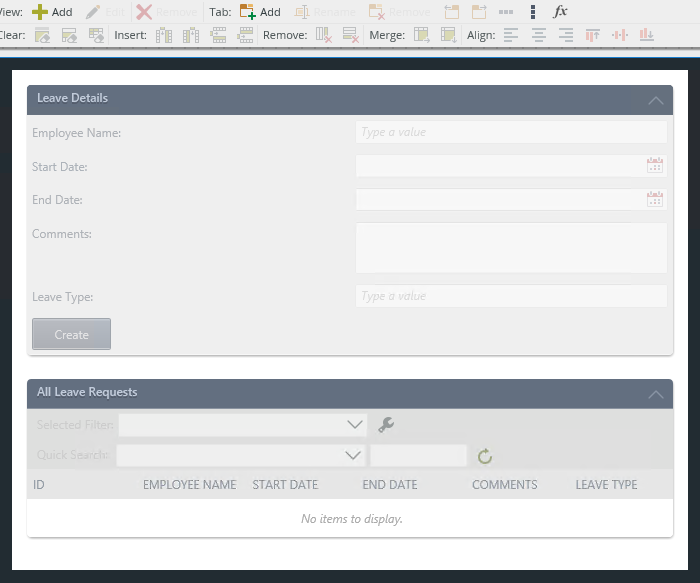Remove column icon
The height and width of the screenshot is (583, 700).
pyautogui.click(x=324, y=35)
